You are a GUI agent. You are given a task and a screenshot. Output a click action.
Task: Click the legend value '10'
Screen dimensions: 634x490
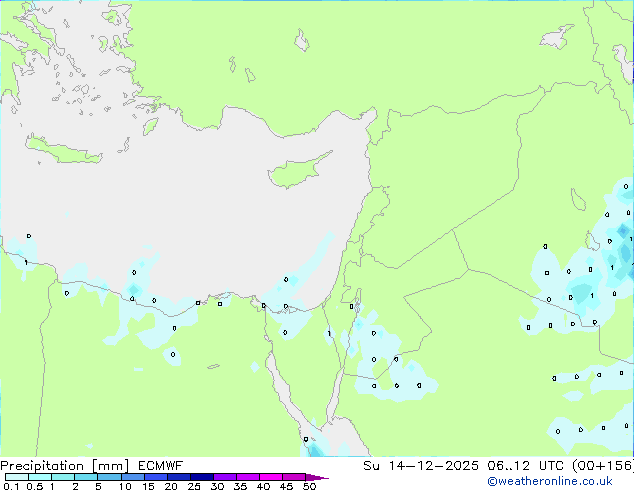pos(125,486)
